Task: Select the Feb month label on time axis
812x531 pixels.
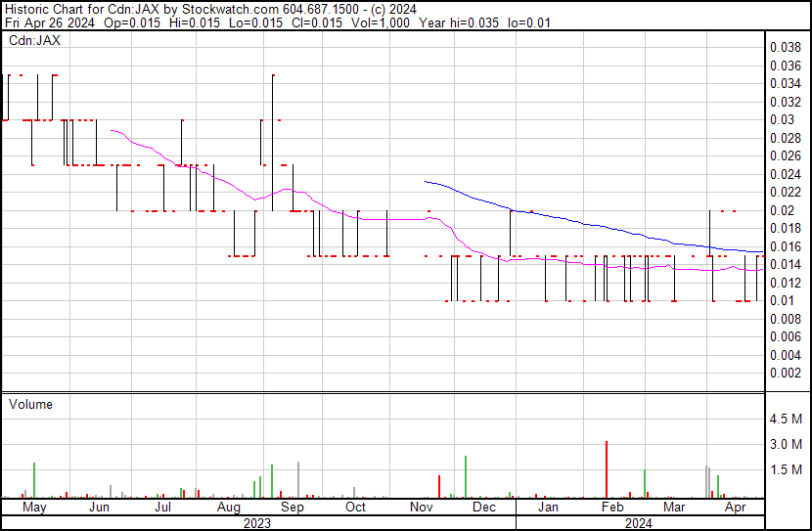Action: (x=612, y=508)
